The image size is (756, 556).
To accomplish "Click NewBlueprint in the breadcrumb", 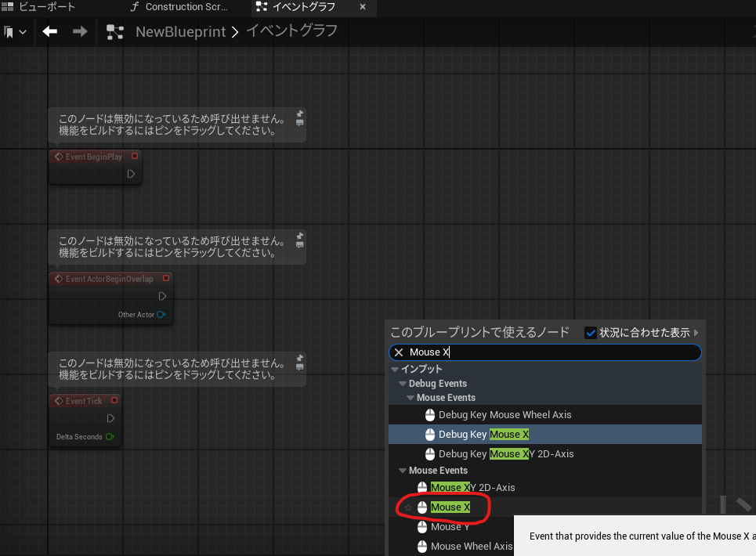I will pyautogui.click(x=180, y=32).
